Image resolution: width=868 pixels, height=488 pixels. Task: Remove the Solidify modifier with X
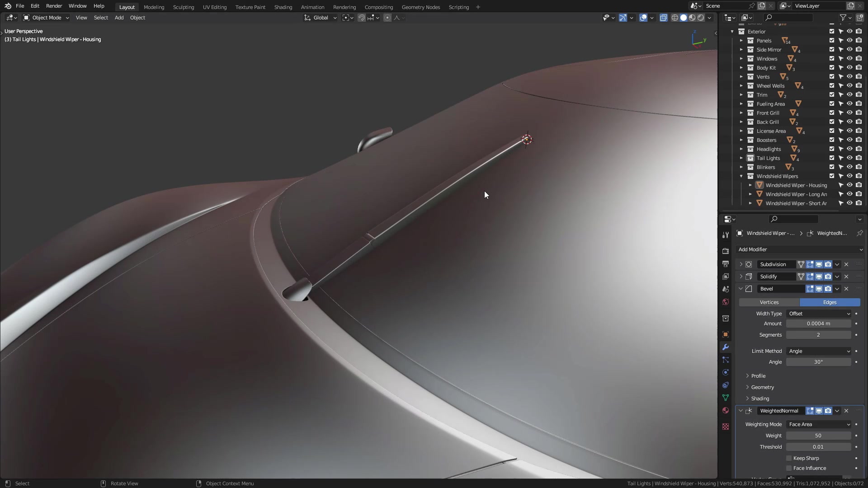tap(846, 277)
